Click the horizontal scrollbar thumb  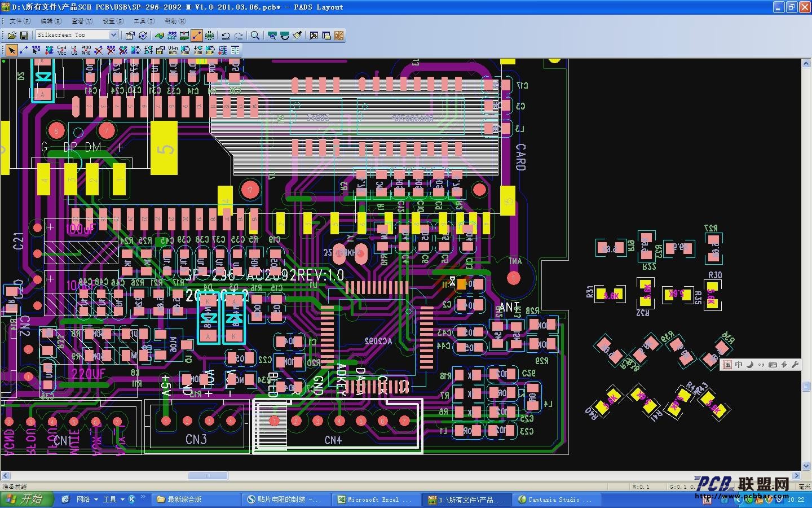(208, 476)
